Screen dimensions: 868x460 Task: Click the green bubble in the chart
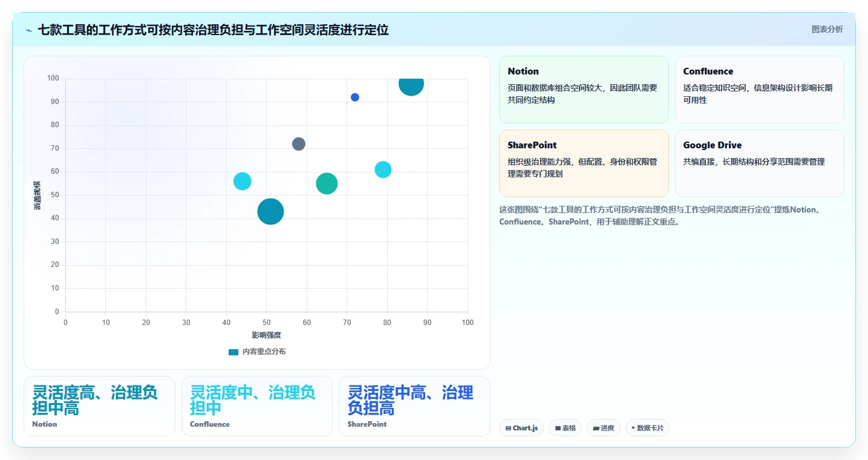pos(327,183)
